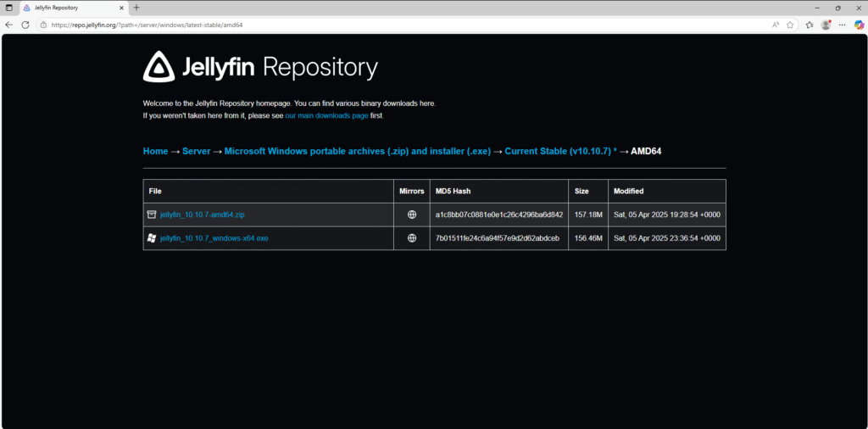
Task: Click the MD5 hash 7b01511fe24c6a94f57e9d2d62abdceb
Action: tap(498, 238)
